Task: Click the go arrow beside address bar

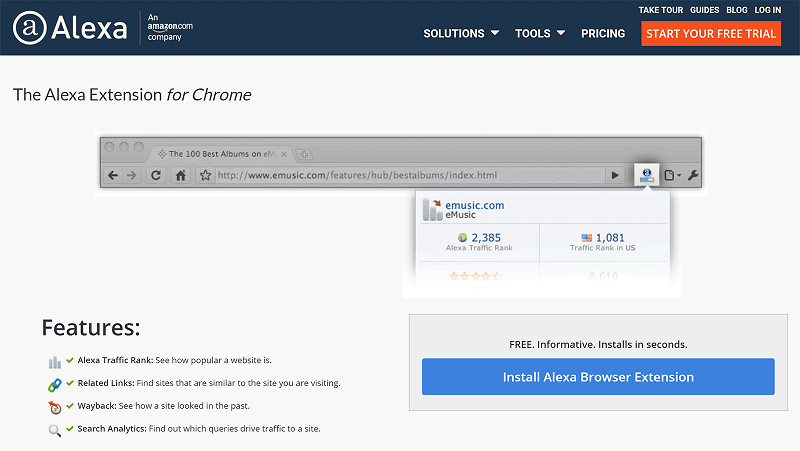Action: click(x=615, y=176)
